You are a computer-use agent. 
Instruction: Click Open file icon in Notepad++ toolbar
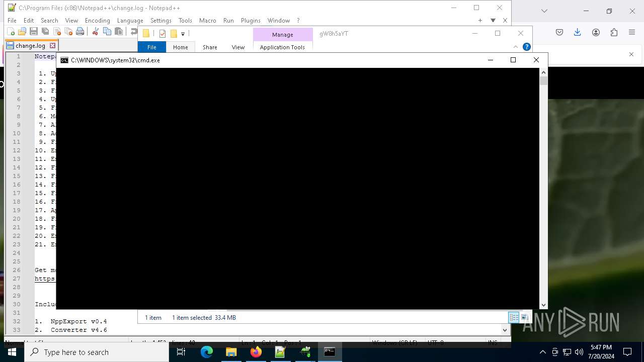(22, 32)
